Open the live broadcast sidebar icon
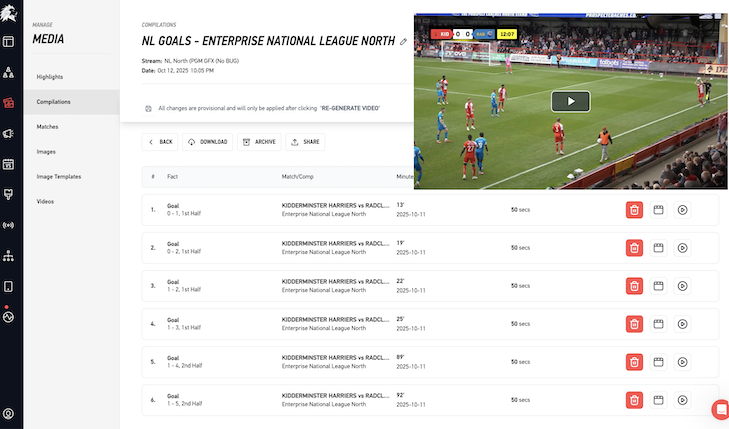Image resolution: width=729 pixels, height=429 pixels. point(9,225)
